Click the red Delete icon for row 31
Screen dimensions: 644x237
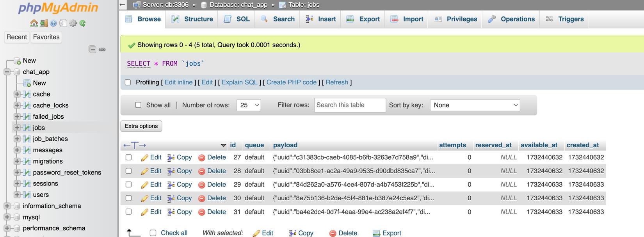[x=202, y=212]
